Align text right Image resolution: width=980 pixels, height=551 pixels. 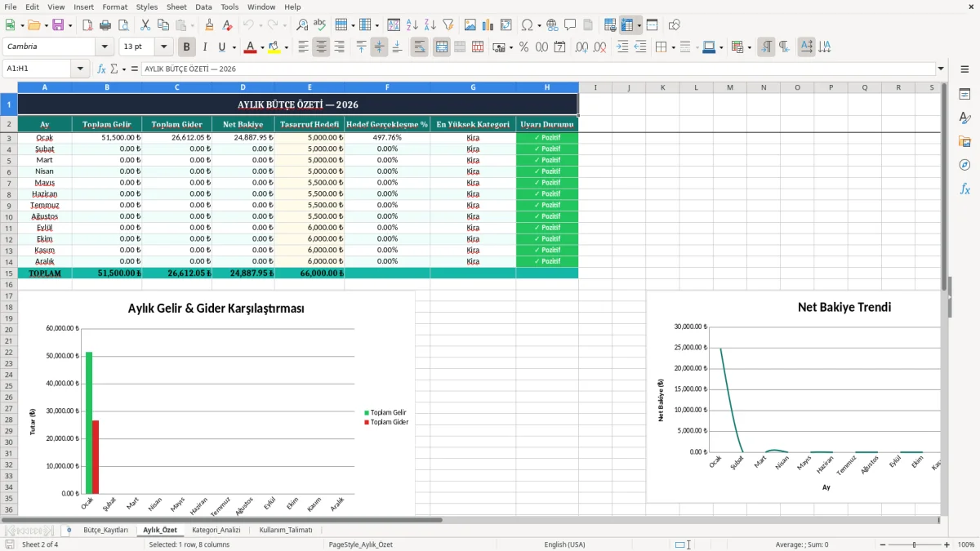[x=340, y=47]
